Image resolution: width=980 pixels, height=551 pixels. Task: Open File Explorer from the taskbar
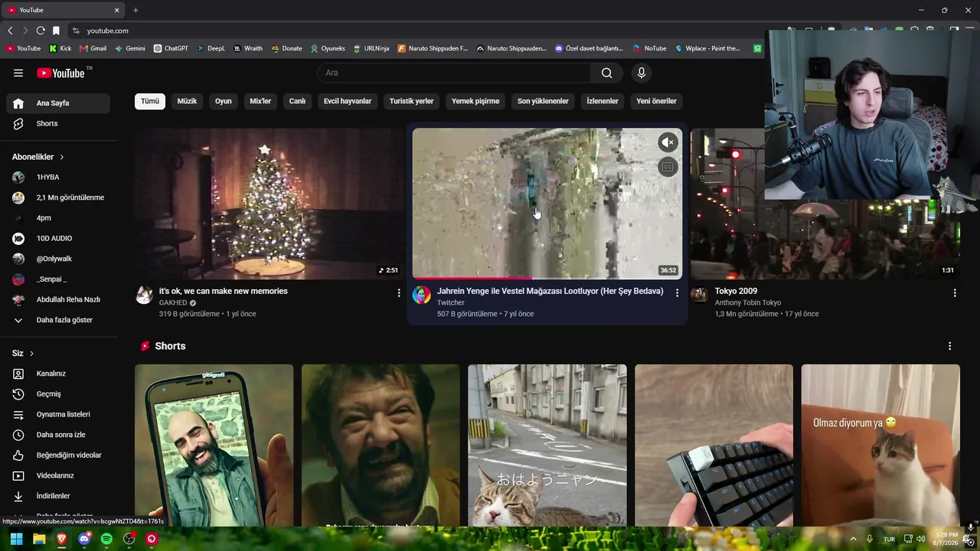tap(39, 539)
